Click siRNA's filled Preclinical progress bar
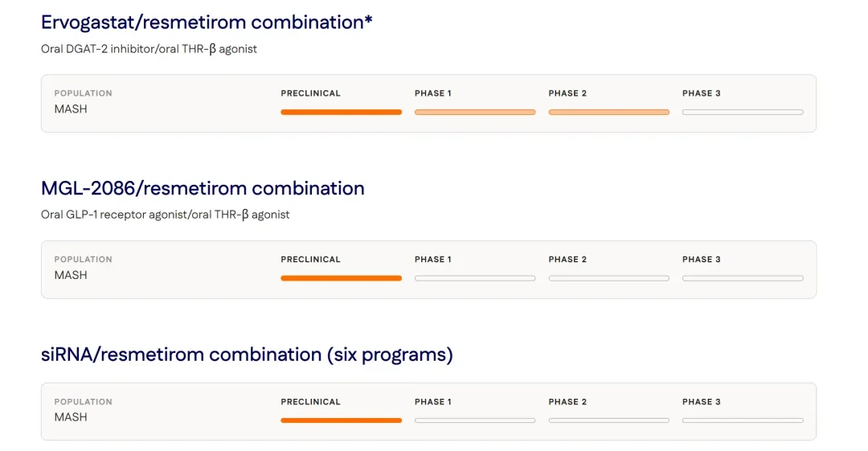868x451 pixels. coord(341,420)
